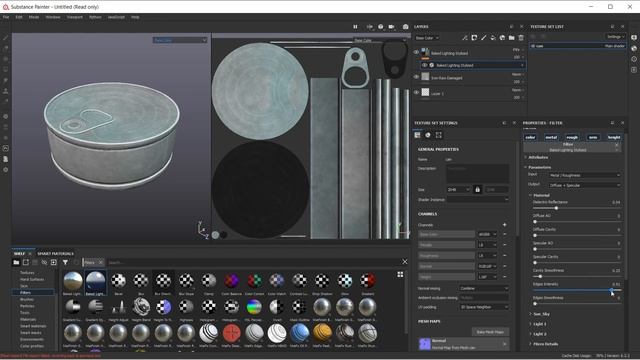Viewport: 640px width, 360px height.
Task: Click the Shelf search field
Action: coord(253,262)
